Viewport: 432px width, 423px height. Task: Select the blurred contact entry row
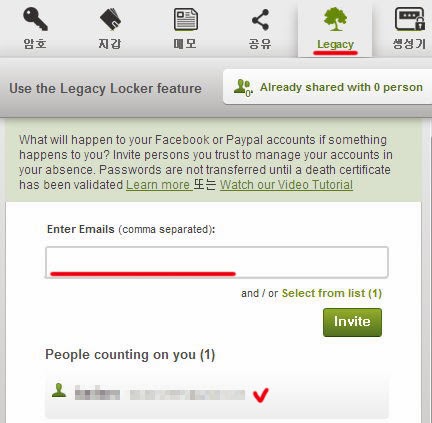(217, 397)
